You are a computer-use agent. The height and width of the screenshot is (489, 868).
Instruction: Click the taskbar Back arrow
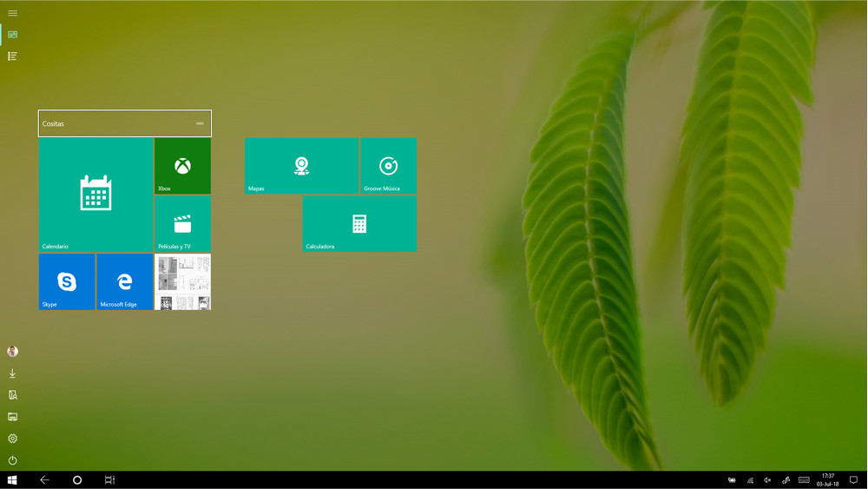click(x=45, y=479)
